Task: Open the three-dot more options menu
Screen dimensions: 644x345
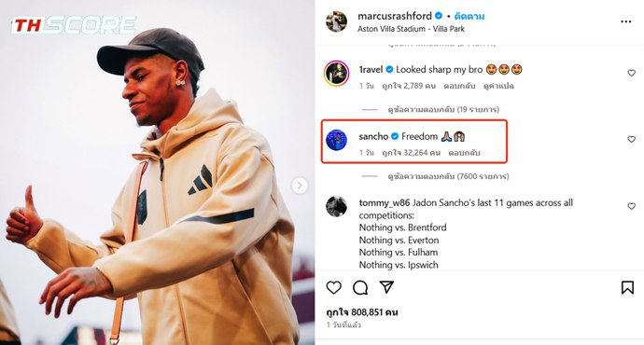Action: coord(626,21)
